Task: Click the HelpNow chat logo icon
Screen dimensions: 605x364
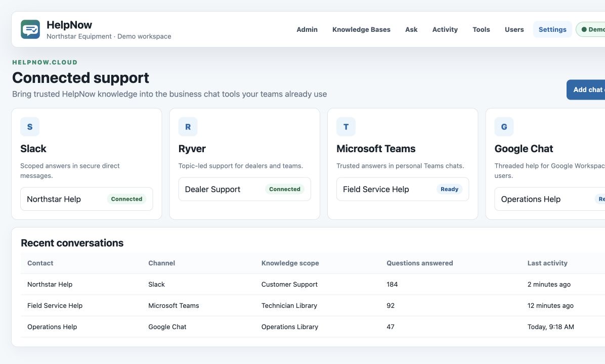Action: tap(30, 29)
